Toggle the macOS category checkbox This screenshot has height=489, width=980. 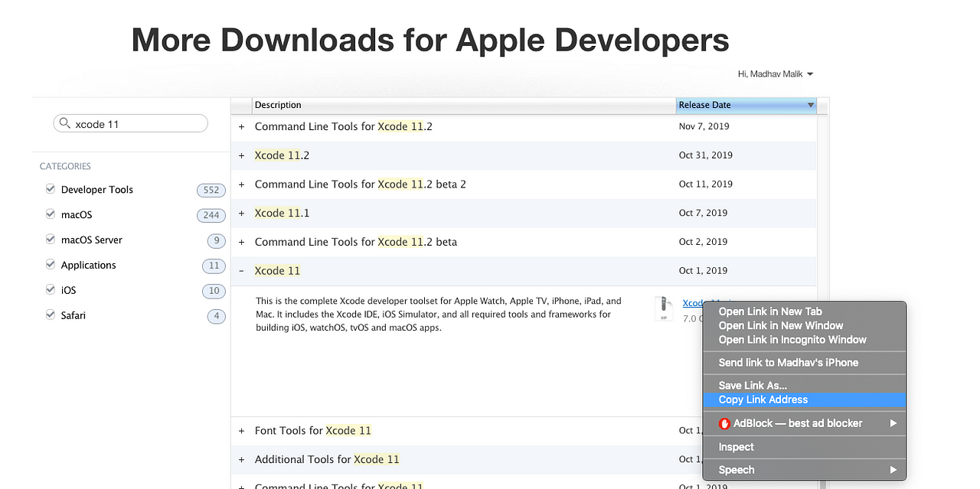51,214
